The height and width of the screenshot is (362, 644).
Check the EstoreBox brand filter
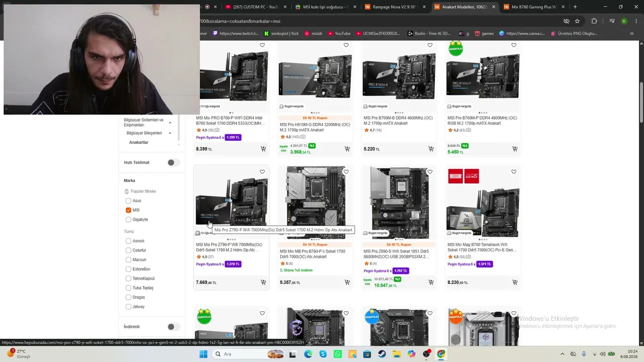pos(128,269)
